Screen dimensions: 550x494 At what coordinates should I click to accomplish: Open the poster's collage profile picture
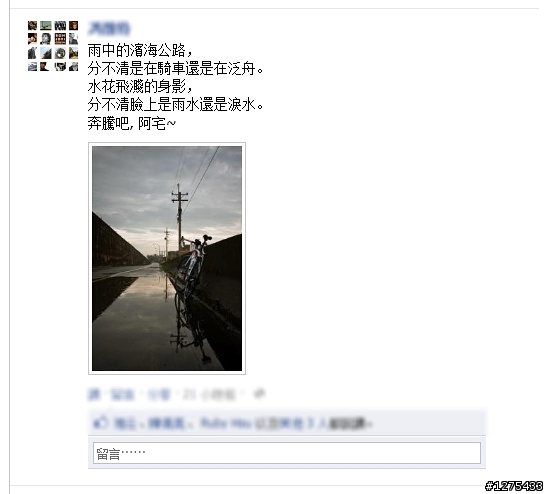pyautogui.click(x=53, y=46)
